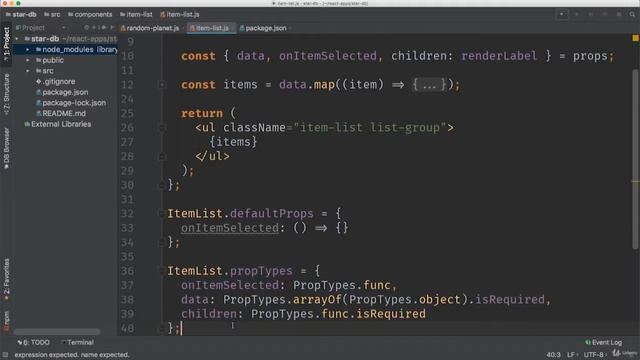Screen dimensions: 640x360
Task: Click the item-list folder breadcrumb
Action: point(136,14)
